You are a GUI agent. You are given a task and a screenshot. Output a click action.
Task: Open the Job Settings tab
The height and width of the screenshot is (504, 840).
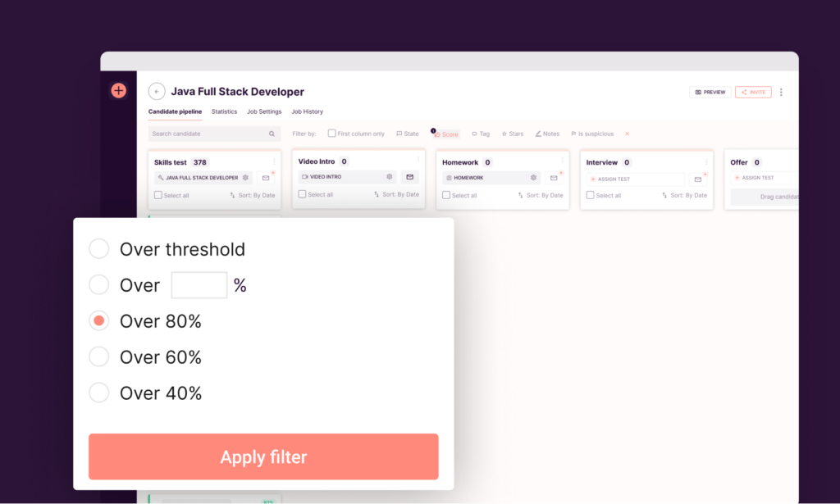point(264,111)
